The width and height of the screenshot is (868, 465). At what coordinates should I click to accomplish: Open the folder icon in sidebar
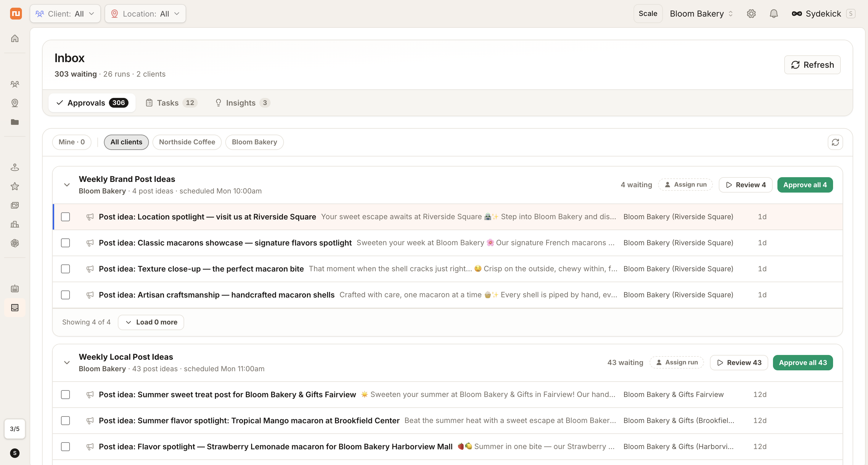coord(15,122)
